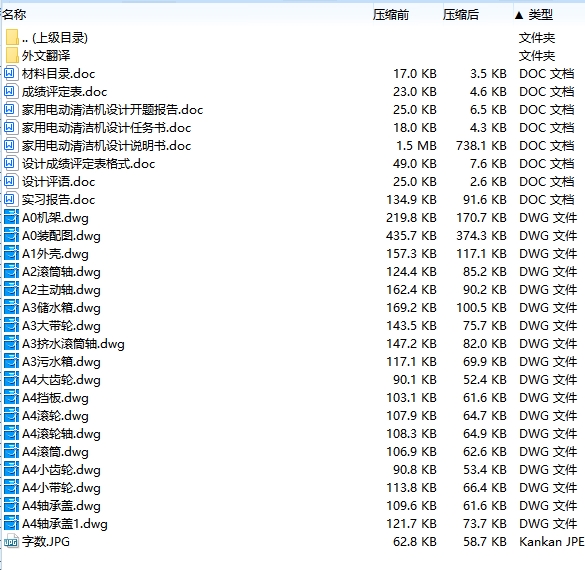Click the 实习报告.doc document icon
The image size is (585, 570).
coord(10,199)
